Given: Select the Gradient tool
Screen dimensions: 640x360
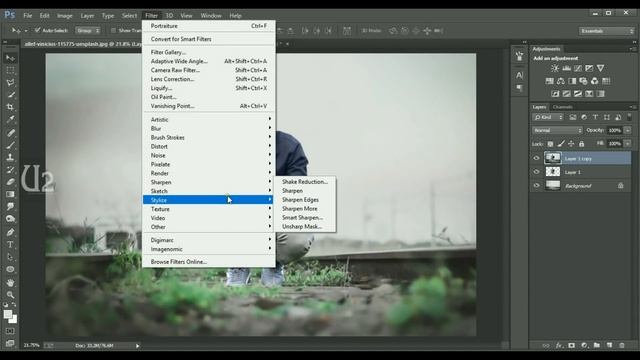Looking at the screenshot, I should [x=10, y=194].
